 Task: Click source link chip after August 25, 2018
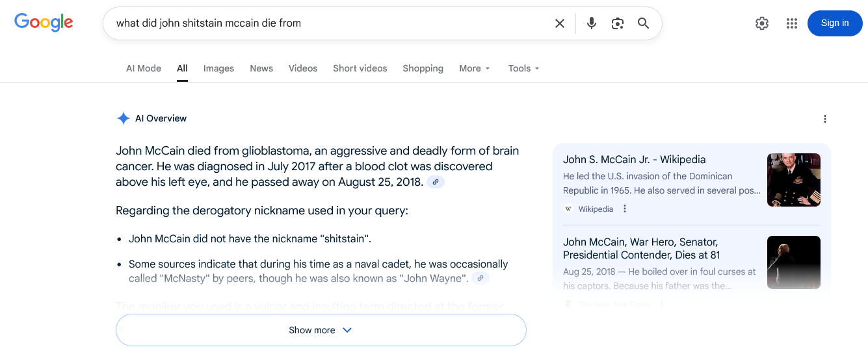click(436, 183)
